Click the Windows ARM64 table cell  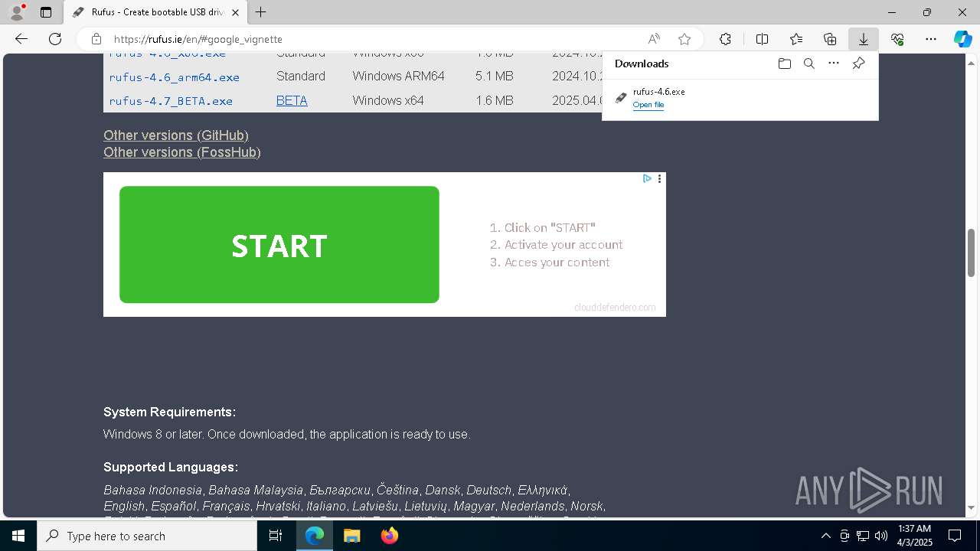[398, 77]
